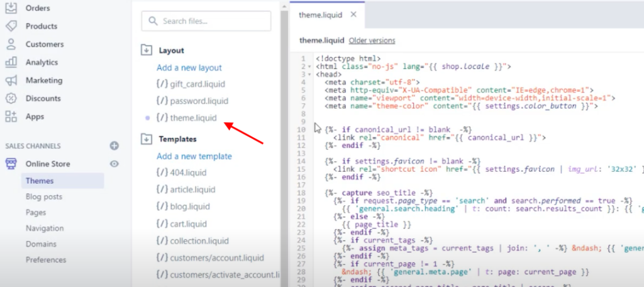Open the Analytics bar chart icon
The height and width of the screenshot is (287, 644).
pos(11,62)
